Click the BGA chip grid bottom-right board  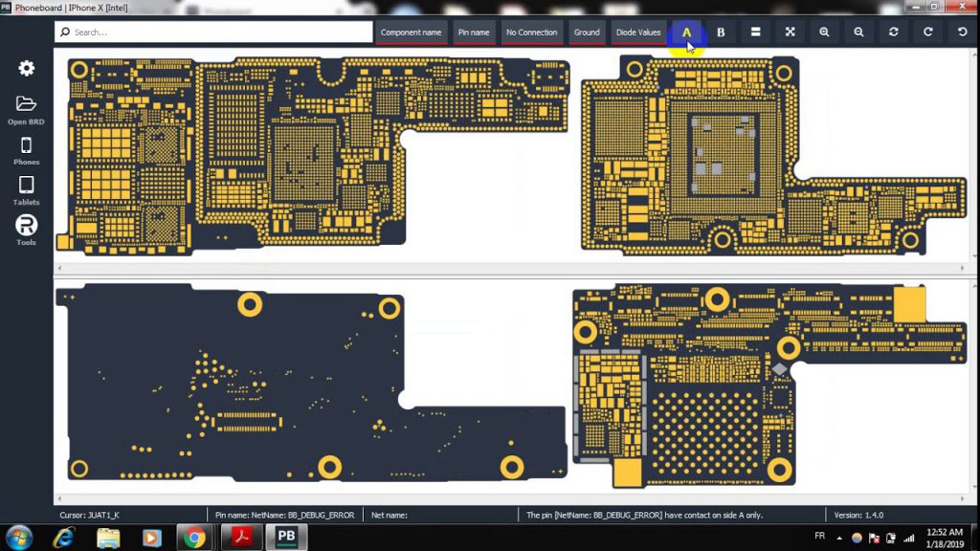pyautogui.click(x=705, y=432)
